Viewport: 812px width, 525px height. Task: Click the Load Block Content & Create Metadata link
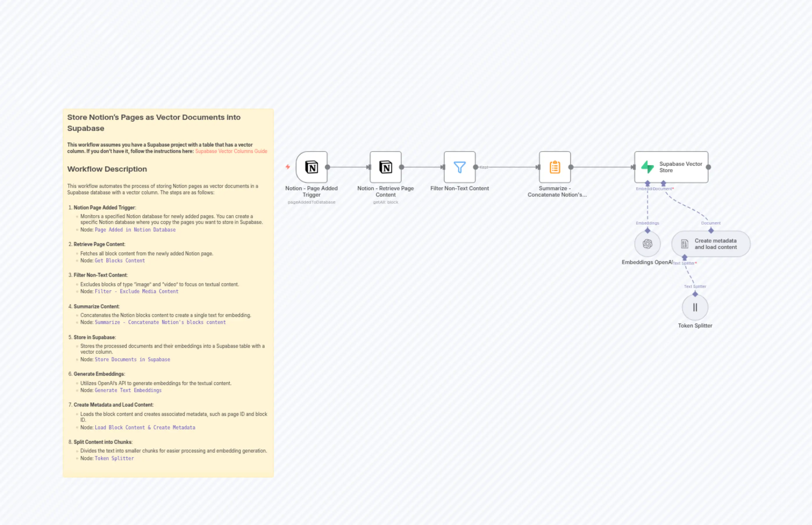click(145, 427)
